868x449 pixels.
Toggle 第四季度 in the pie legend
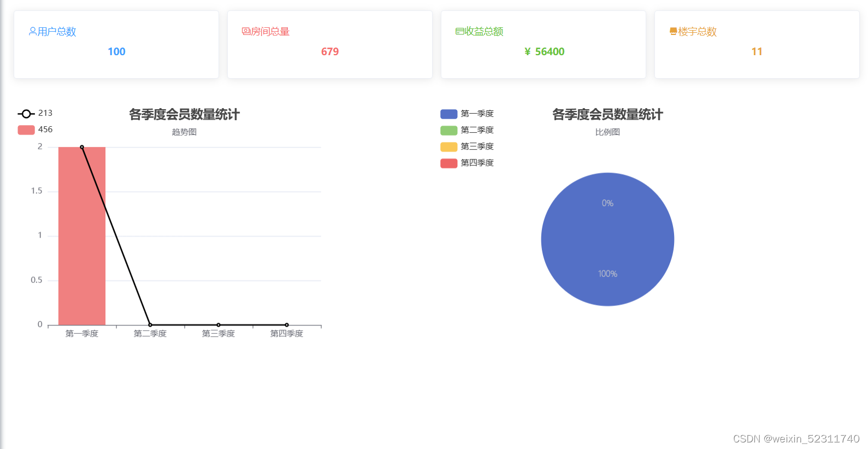pyautogui.click(x=467, y=163)
